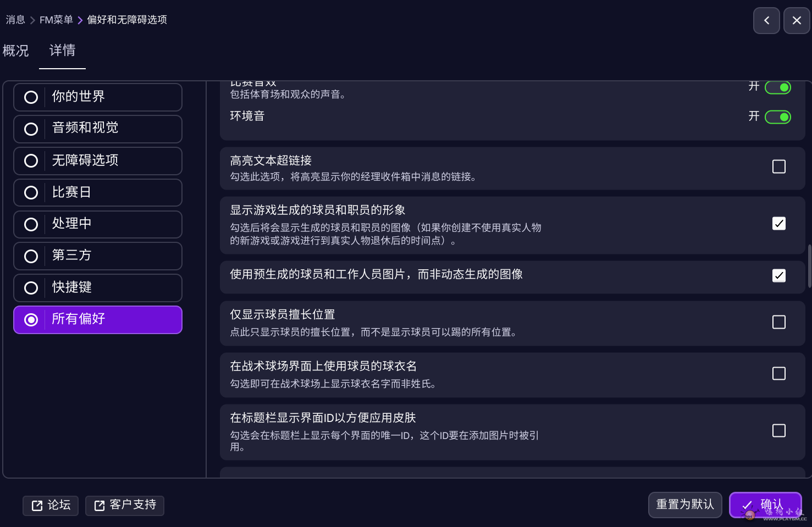Enable the 高亮文本超链接 checkbox
812x527 pixels.
point(779,166)
